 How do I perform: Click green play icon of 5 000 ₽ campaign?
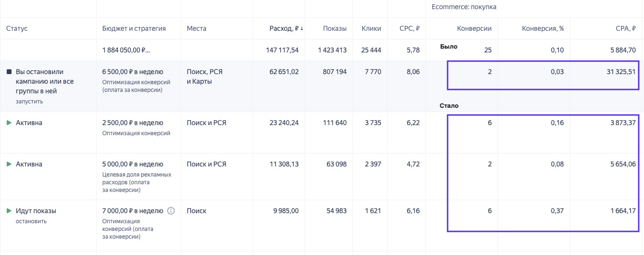(9, 164)
